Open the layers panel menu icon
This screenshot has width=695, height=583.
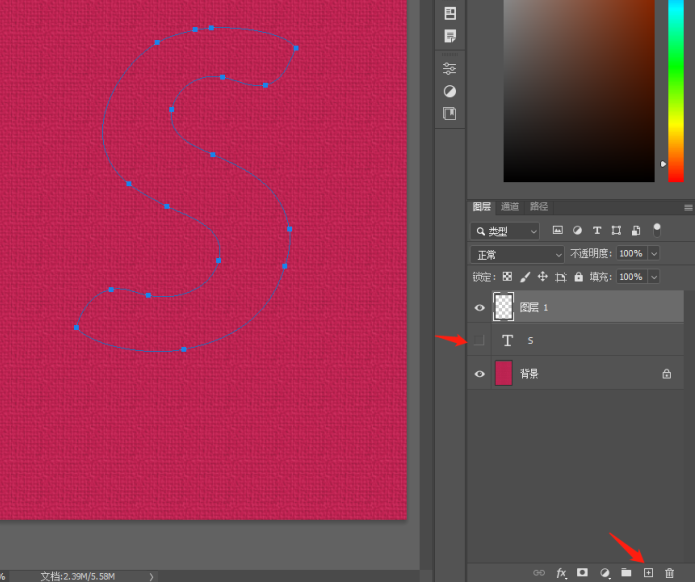coord(688,207)
